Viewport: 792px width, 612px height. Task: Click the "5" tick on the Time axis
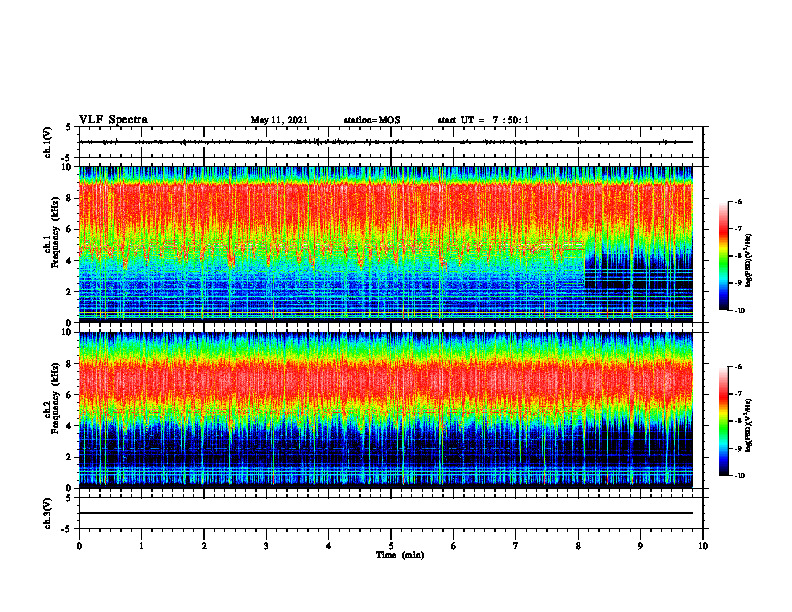point(391,546)
